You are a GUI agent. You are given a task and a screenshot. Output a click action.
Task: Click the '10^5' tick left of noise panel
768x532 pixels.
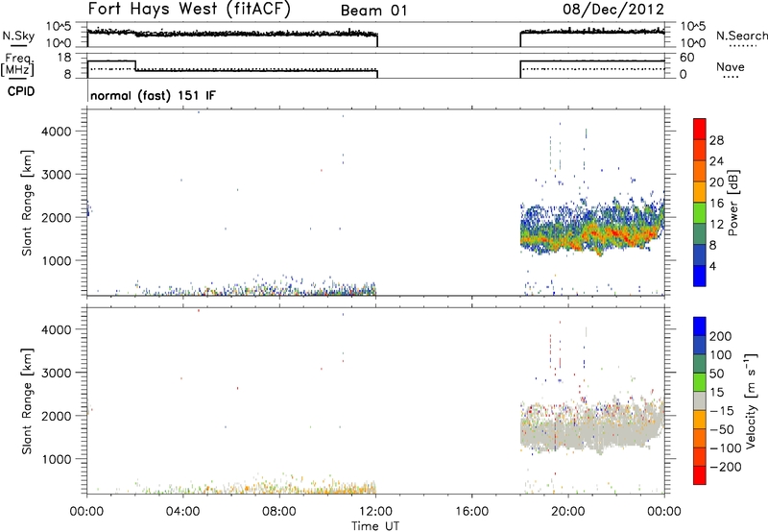coord(59,26)
